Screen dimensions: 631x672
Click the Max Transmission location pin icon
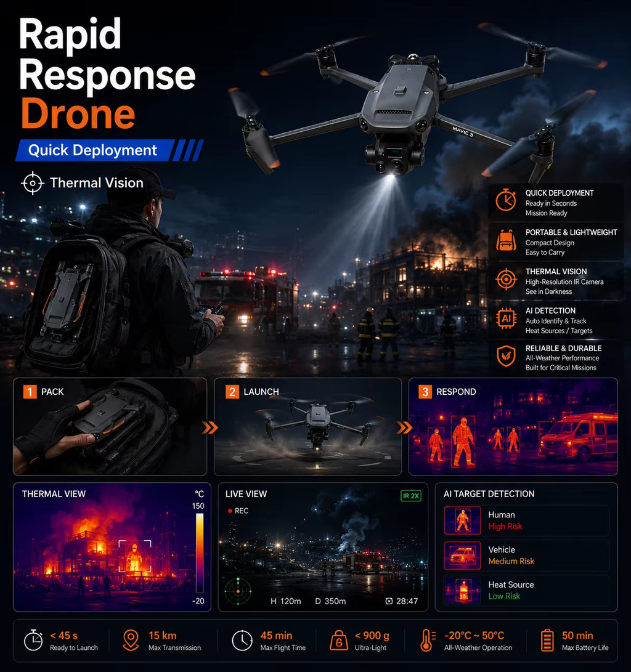(131, 641)
